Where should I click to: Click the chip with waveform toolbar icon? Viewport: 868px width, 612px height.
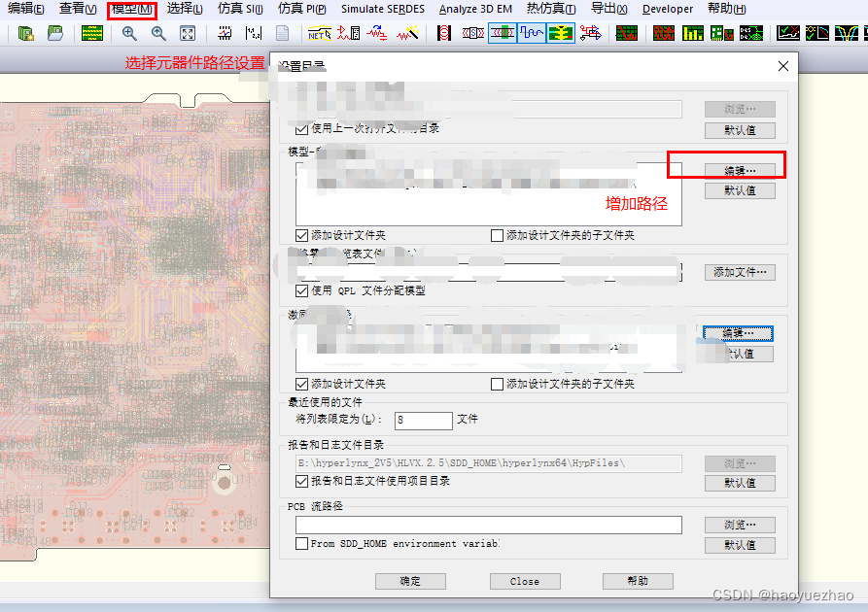click(225, 34)
